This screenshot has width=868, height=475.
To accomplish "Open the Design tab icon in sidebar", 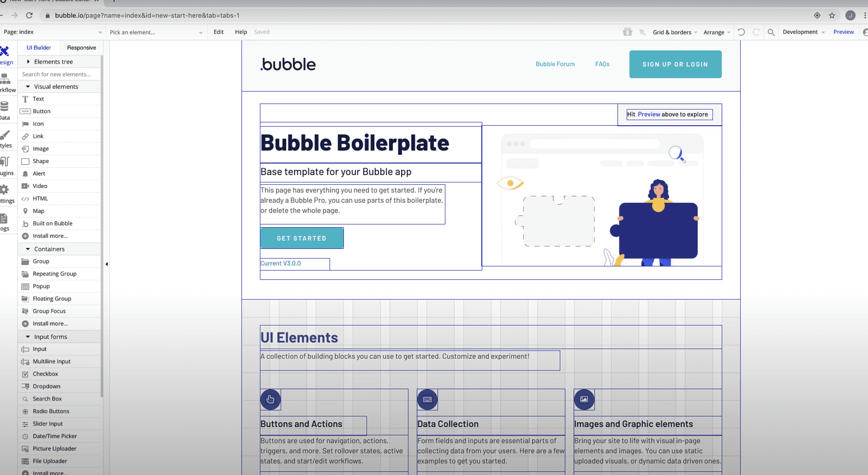I will (5, 51).
